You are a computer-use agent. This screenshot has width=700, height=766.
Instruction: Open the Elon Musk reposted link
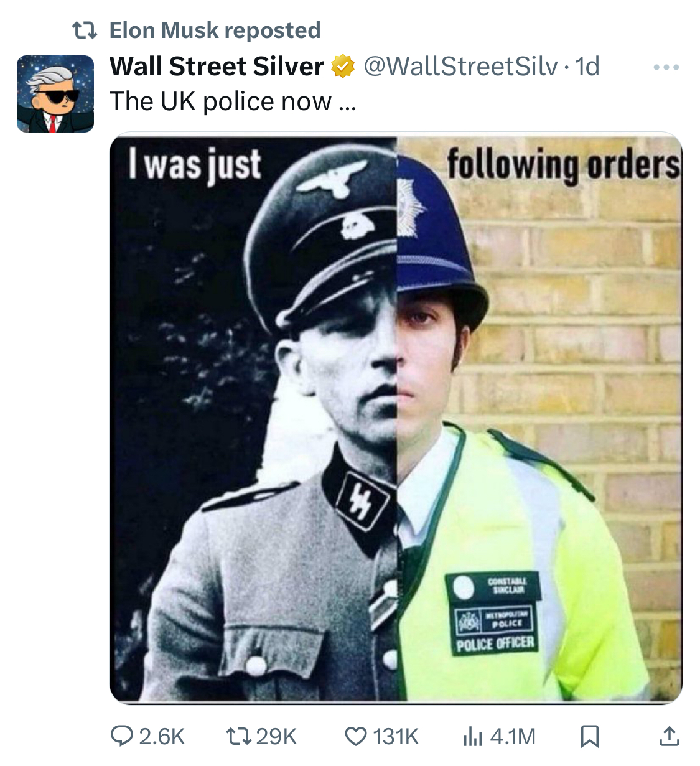coord(215,30)
